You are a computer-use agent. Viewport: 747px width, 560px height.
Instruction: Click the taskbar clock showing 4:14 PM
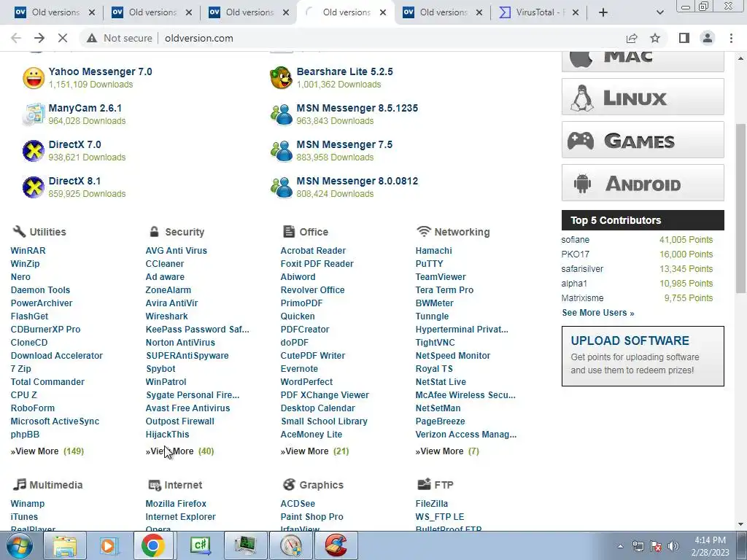tap(711, 546)
